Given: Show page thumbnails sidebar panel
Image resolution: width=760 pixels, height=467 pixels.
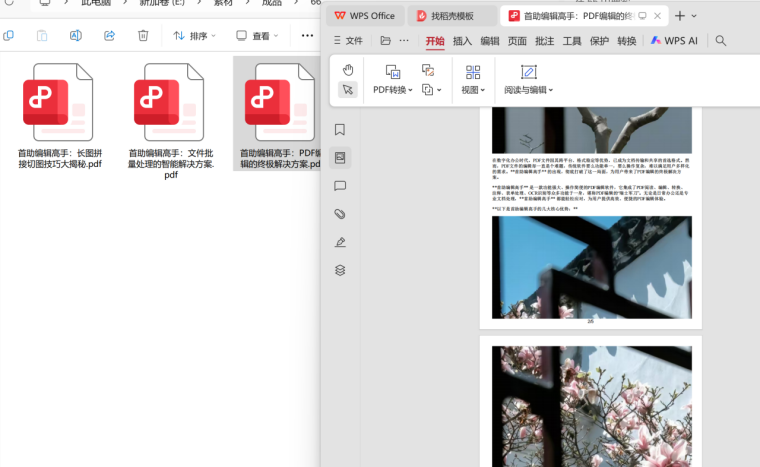Looking at the screenshot, I should click(340, 158).
